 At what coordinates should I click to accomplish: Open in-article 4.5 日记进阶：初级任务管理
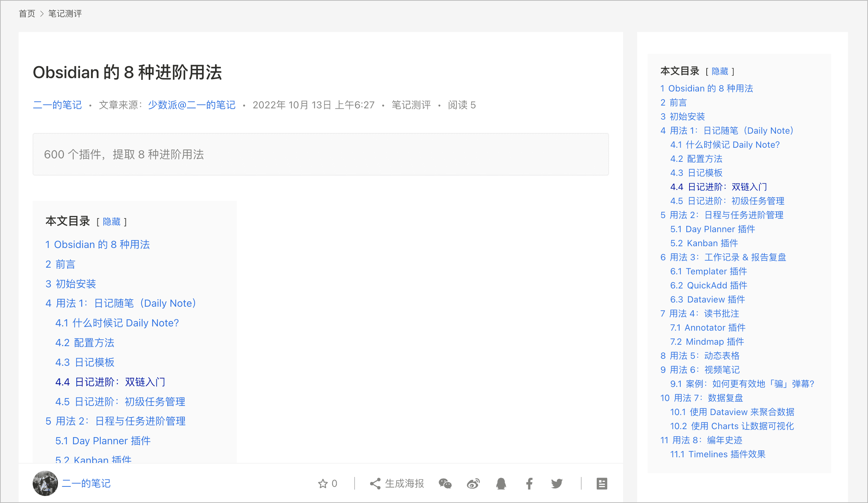[120, 402]
